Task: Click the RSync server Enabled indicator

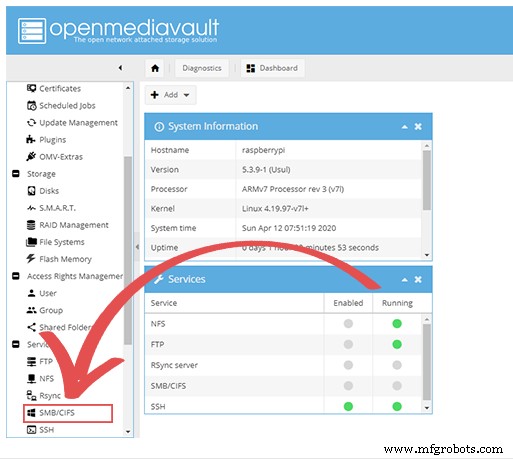Action: (348, 365)
